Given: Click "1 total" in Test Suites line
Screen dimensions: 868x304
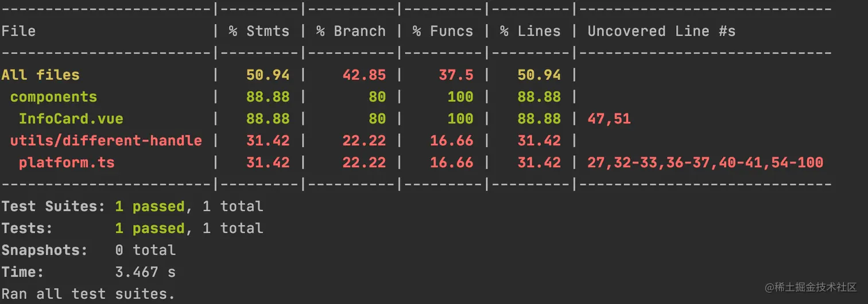Looking at the screenshot, I should tap(232, 206).
